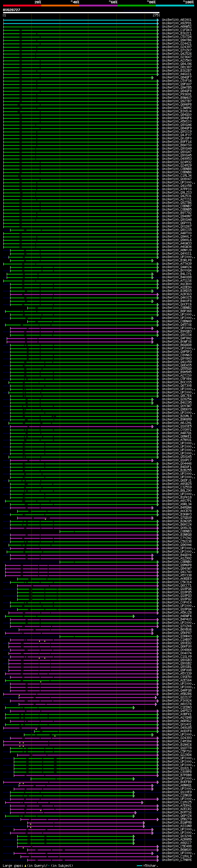Open the last hit UniRef100_C7HWV6

coord(176,860)
